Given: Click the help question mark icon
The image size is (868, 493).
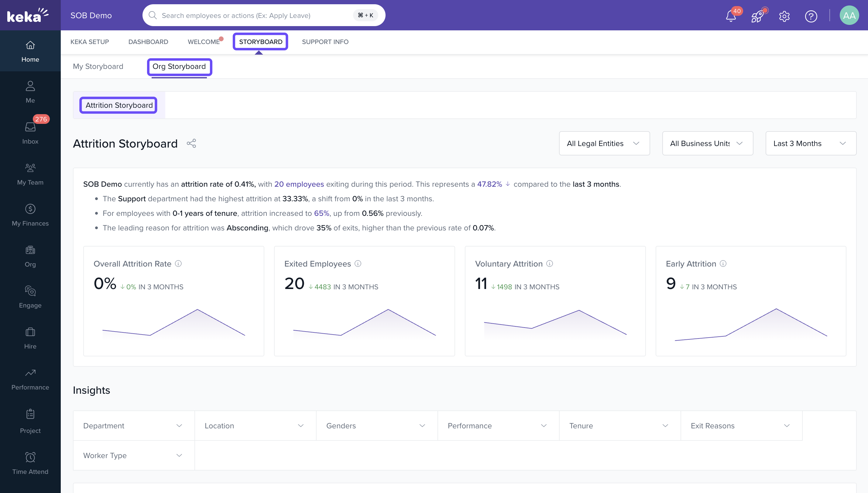Looking at the screenshot, I should point(811,16).
